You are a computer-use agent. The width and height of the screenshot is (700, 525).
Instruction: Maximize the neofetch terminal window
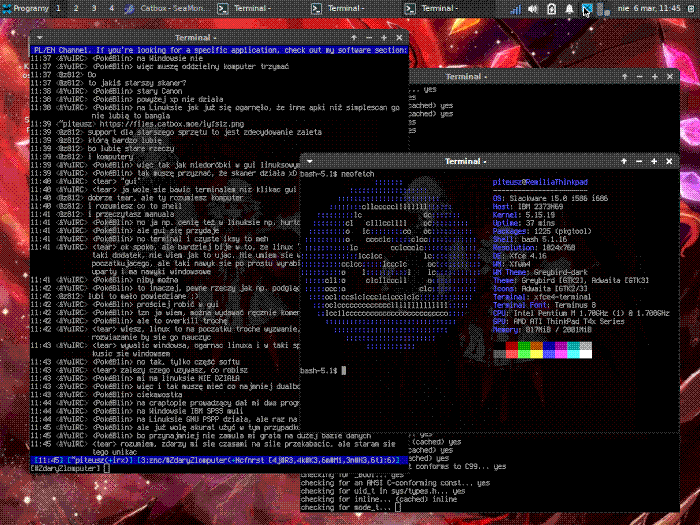click(654, 161)
